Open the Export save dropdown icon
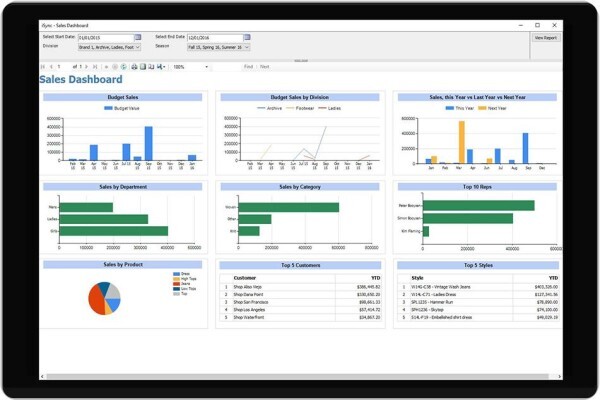600x400 pixels. coord(161,67)
